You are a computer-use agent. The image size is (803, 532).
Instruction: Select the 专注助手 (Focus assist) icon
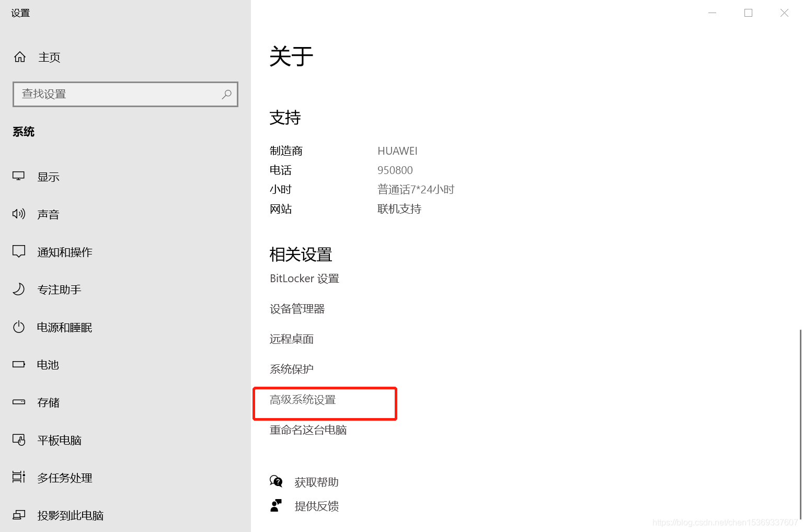18,289
